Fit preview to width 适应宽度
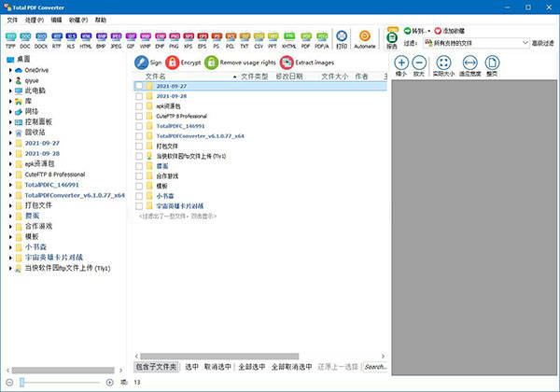The width and height of the screenshot is (560, 392). pyautogui.click(x=470, y=66)
